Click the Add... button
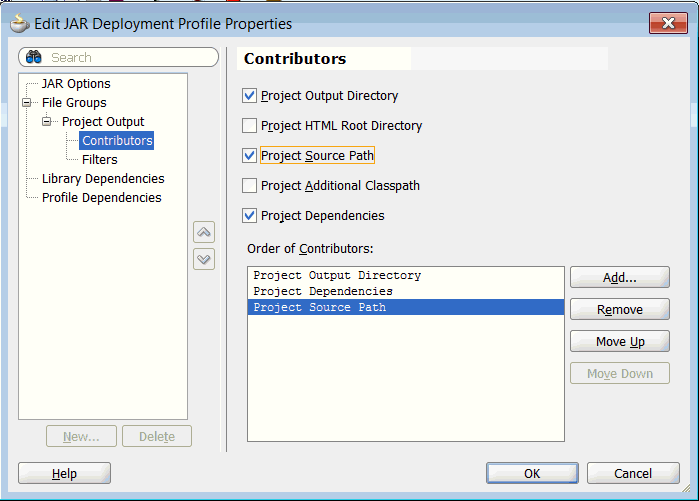The height and width of the screenshot is (501, 699). pyautogui.click(x=620, y=277)
